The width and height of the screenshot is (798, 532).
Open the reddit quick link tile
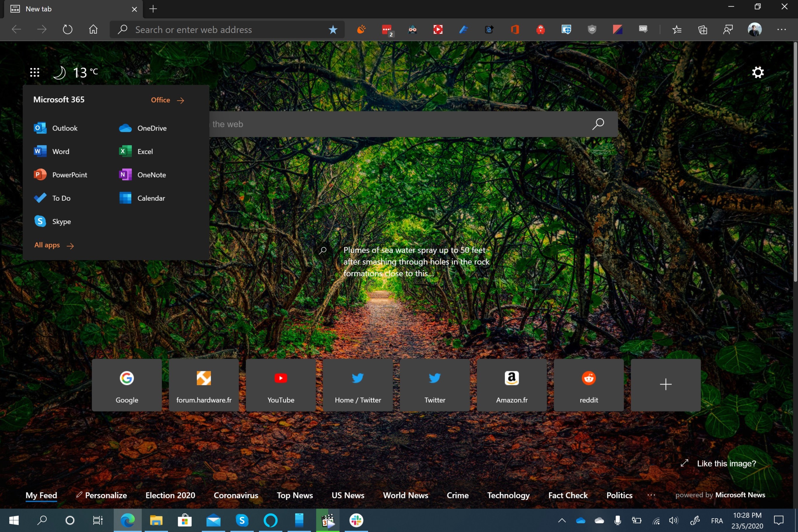point(588,385)
